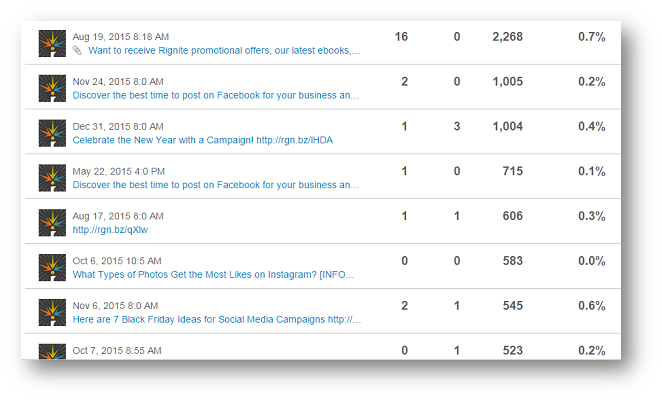The image size is (663, 402).
Task: Click partially visible avatar on Oct 7 row
Action: [x=52, y=352]
